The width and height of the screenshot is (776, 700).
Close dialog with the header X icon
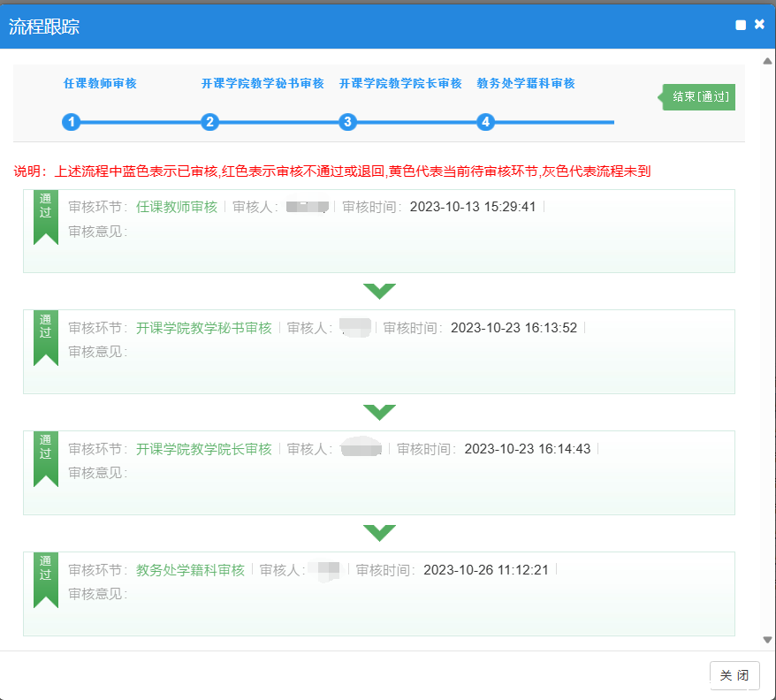tap(759, 25)
